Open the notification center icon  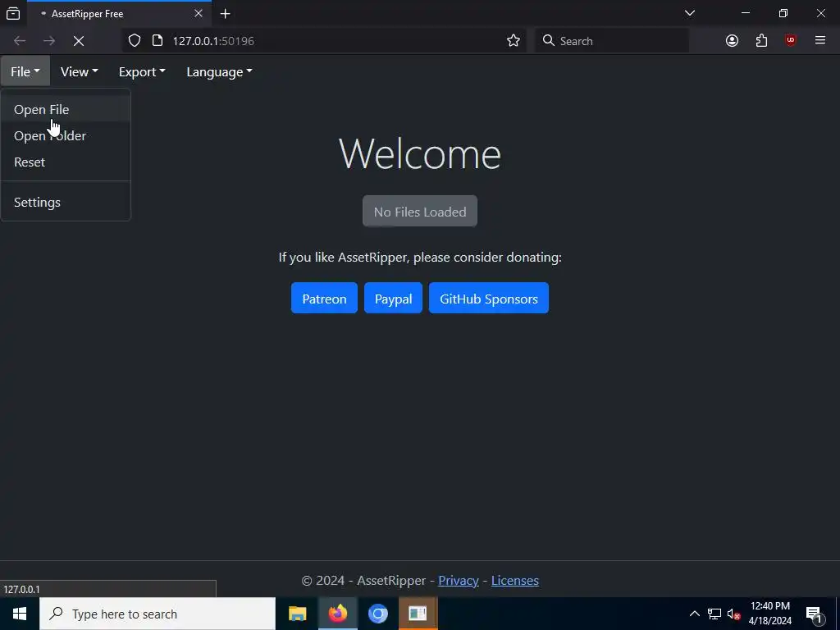tap(815, 614)
